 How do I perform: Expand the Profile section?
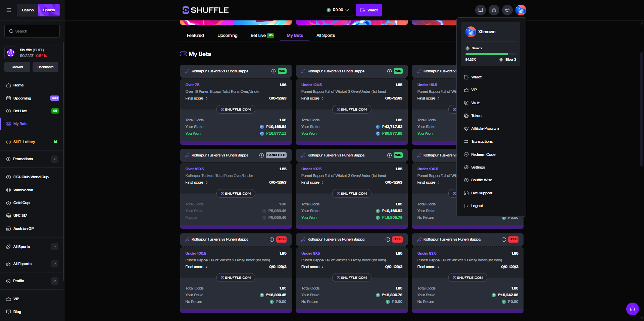point(55,281)
